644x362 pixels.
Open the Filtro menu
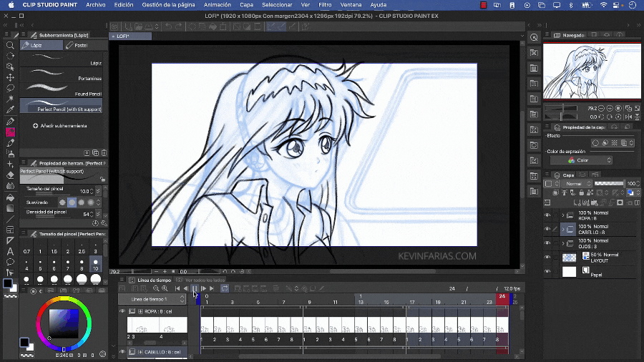click(325, 5)
